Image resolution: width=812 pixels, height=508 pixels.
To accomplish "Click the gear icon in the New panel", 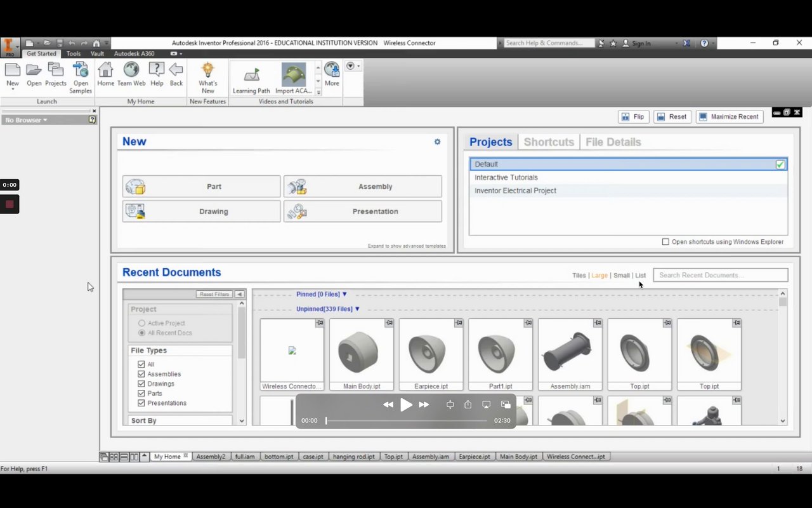I will pyautogui.click(x=437, y=142).
